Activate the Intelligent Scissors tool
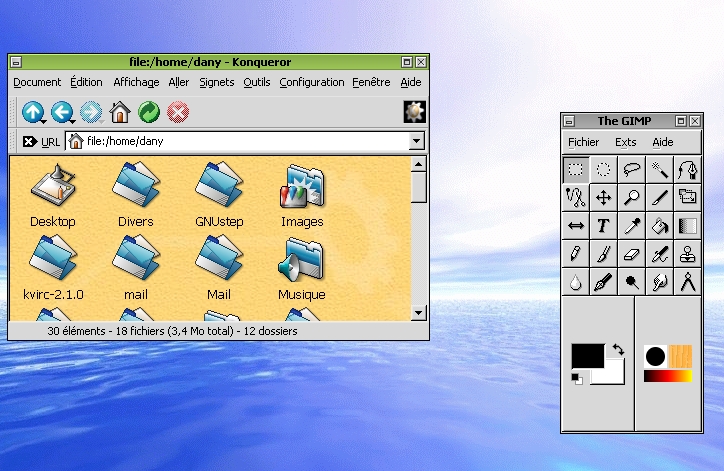 (576, 198)
